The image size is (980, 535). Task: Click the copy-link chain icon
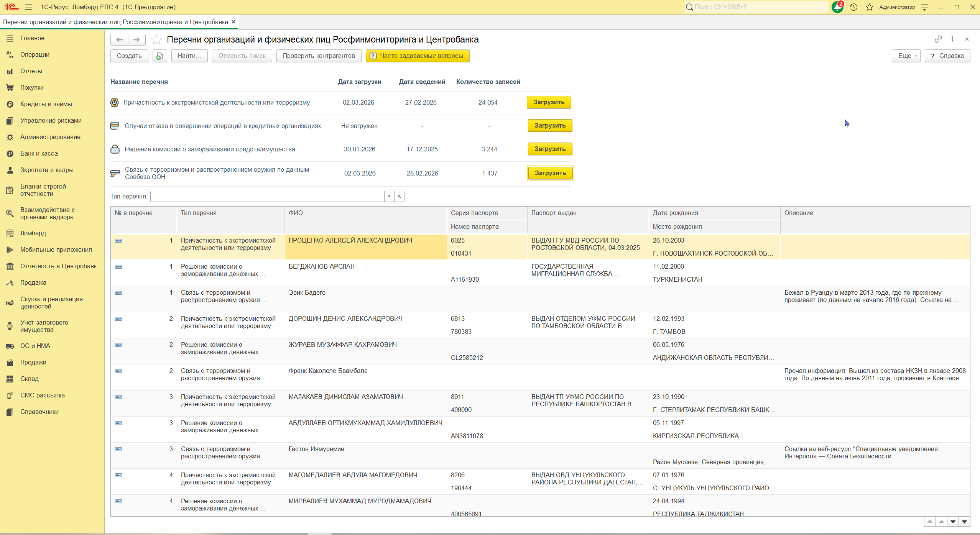938,39
